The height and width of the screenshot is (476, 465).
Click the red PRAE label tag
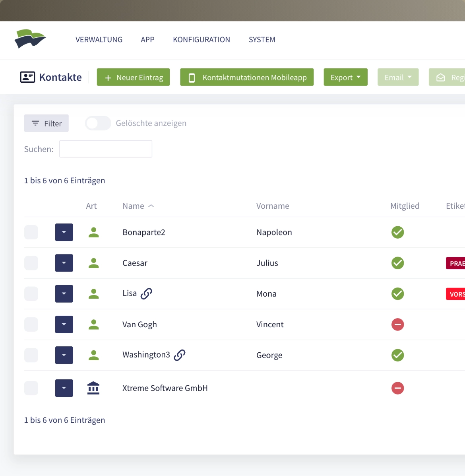pos(456,263)
